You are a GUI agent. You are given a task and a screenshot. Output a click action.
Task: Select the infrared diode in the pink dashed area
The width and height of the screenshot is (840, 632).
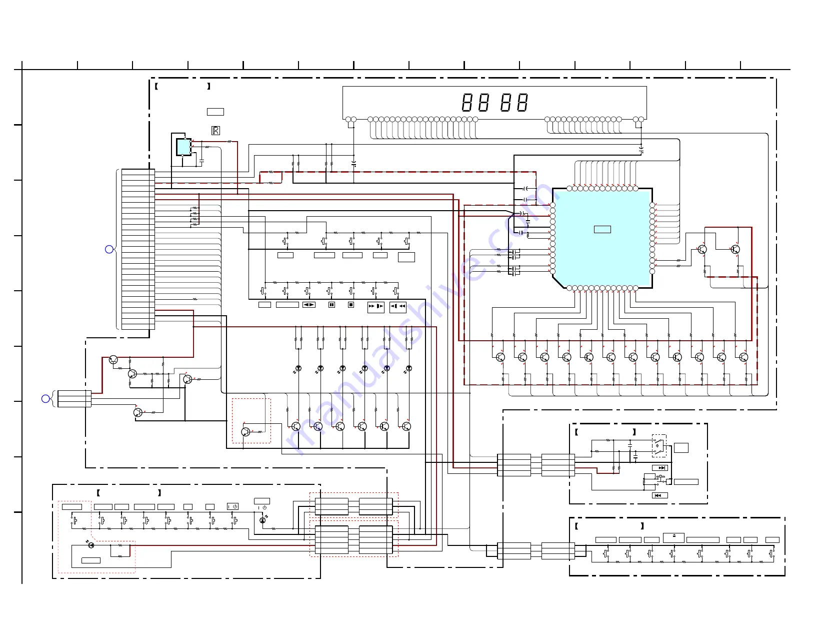tap(91, 545)
